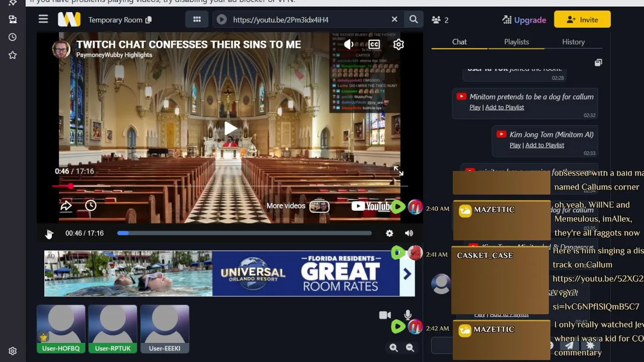
Task: Click the Invite button
Action: [582, 20]
